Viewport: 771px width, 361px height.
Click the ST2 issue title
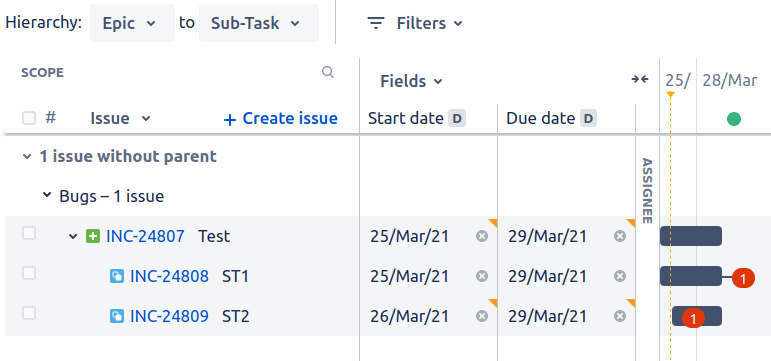[236, 316]
